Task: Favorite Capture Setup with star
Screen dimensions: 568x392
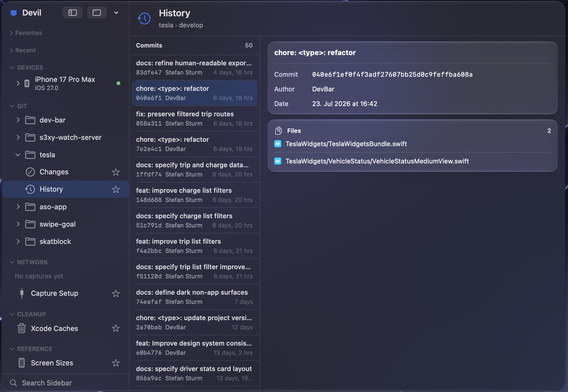Action: 116,293
